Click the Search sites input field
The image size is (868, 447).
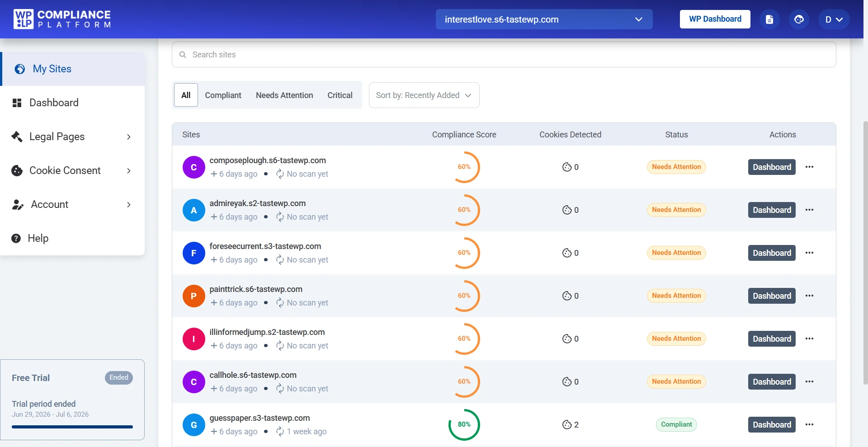[x=504, y=55]
